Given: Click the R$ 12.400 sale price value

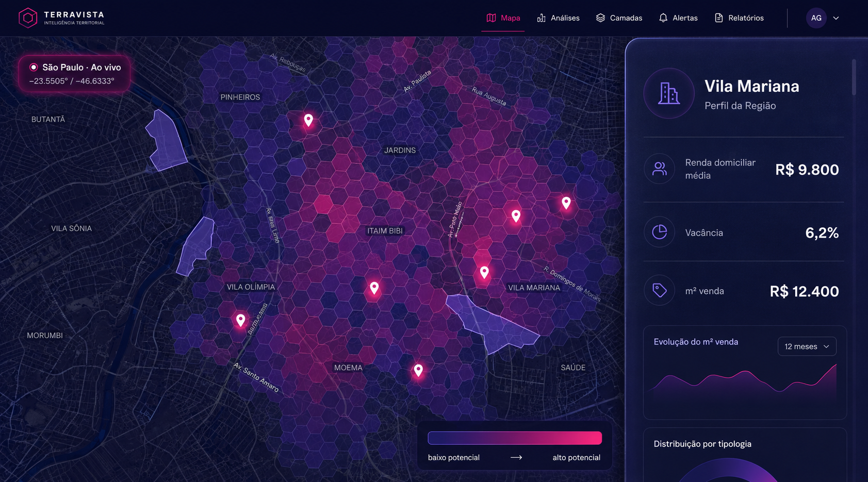Looking at the screenshot, I should coord(805,291).
